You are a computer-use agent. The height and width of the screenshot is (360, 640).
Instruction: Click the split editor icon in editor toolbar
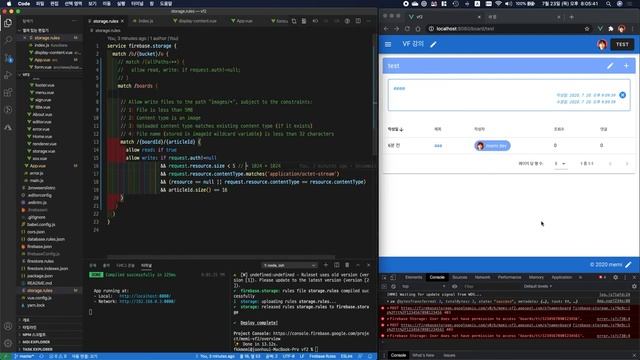tap(358, 21)
